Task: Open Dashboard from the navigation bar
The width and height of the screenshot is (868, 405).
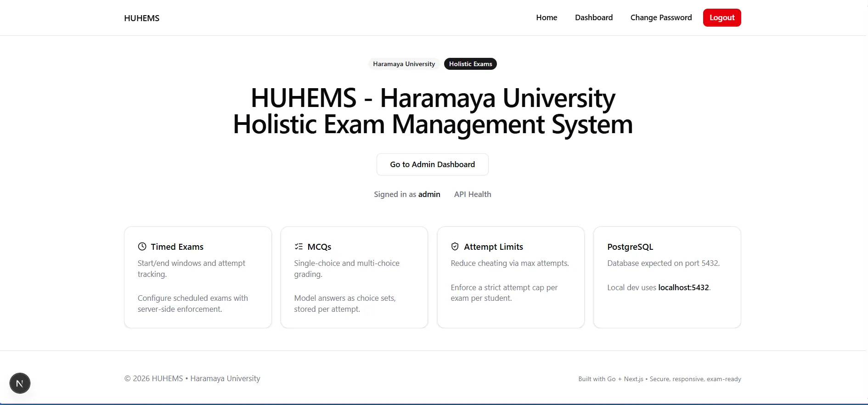Action: coord(594,17)
